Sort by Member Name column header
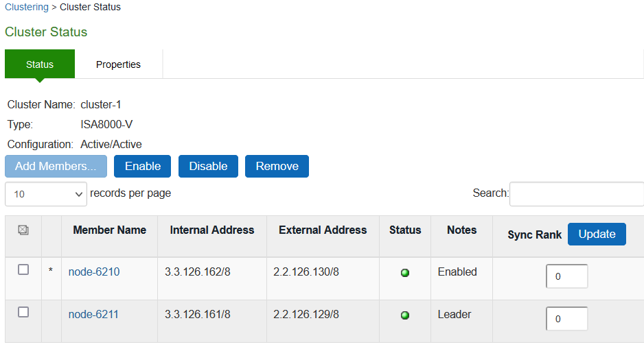The height and width of the screenshot is (349, 644). coord(109,230)
